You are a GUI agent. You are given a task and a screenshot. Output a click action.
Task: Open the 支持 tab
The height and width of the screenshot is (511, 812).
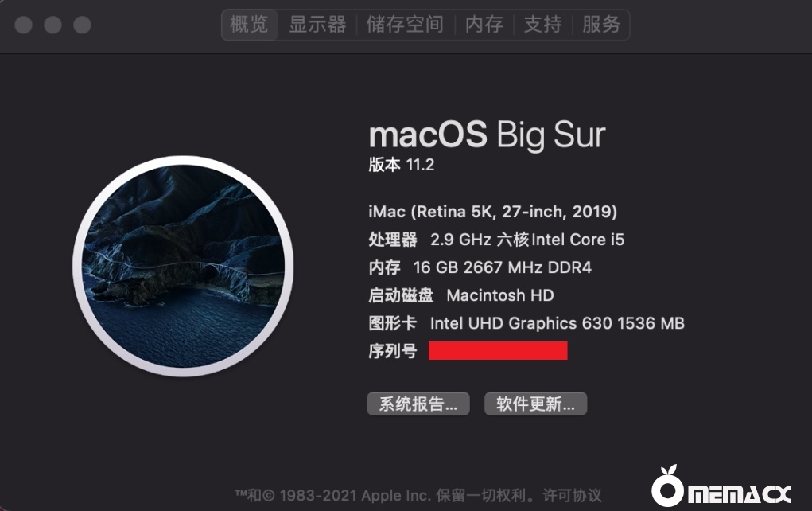pyautogui.click(x=542, y=25)
